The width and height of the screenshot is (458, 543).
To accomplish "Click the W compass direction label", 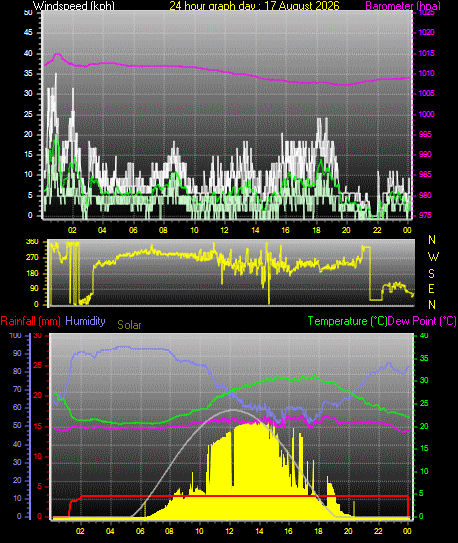I will (433, 257).
